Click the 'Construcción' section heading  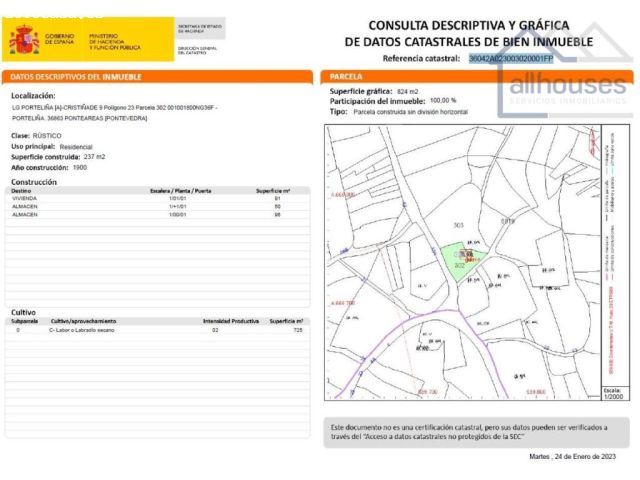pyautogui.click(x=34, y=182)
